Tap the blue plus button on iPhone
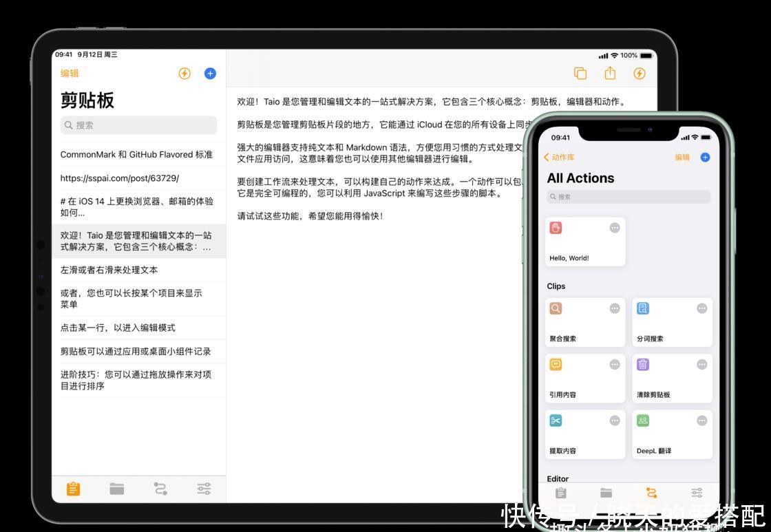The image size is (771, 532). 704,157
